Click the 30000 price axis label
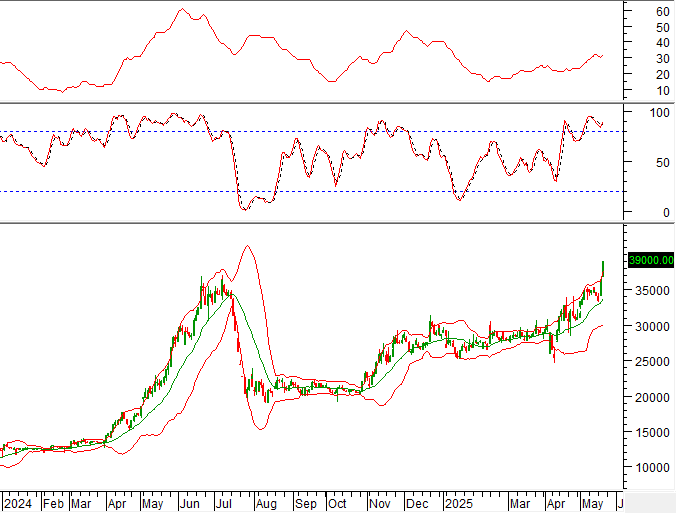The height and width of the screenshot is (513, 676). tap(652, 326)
